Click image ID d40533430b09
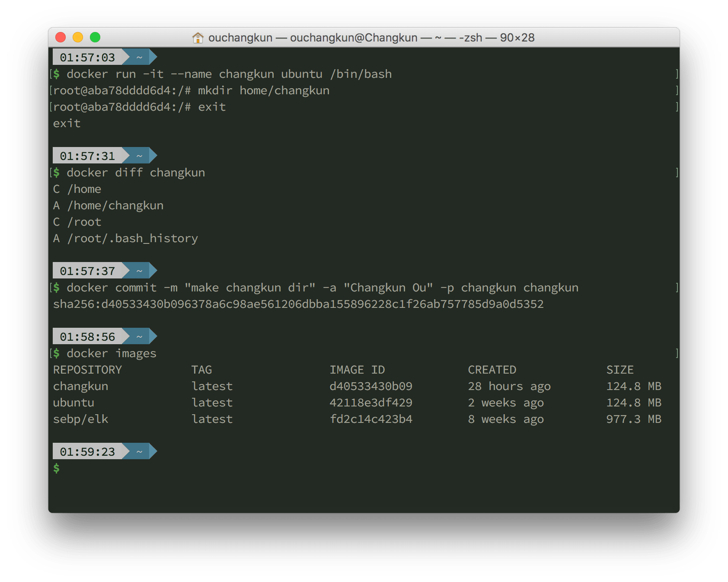This screenshot has height=582, width=728. coord(371,387)
